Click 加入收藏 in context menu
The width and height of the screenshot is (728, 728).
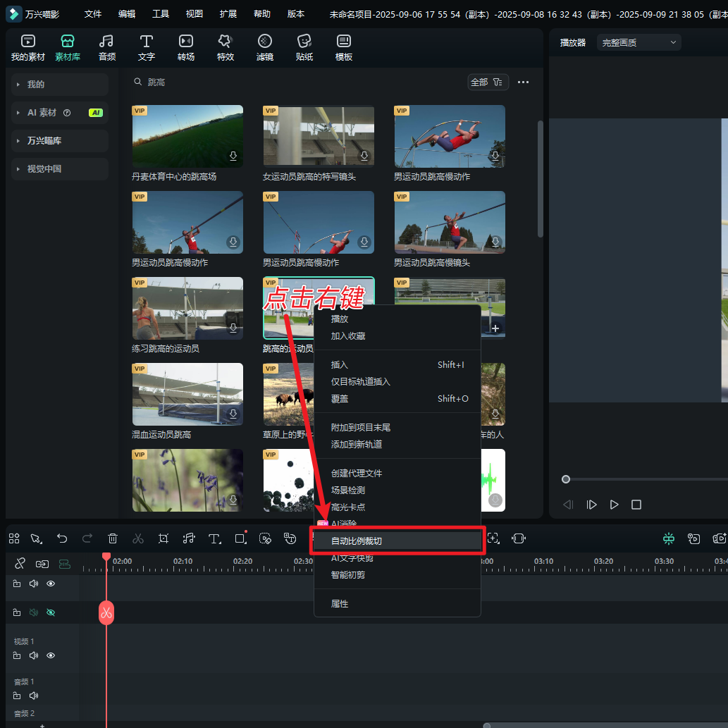click(x=397, y=336)
